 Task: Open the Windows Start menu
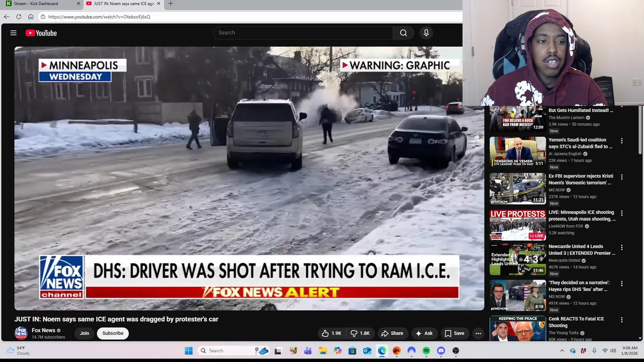[x=189, y=351]
